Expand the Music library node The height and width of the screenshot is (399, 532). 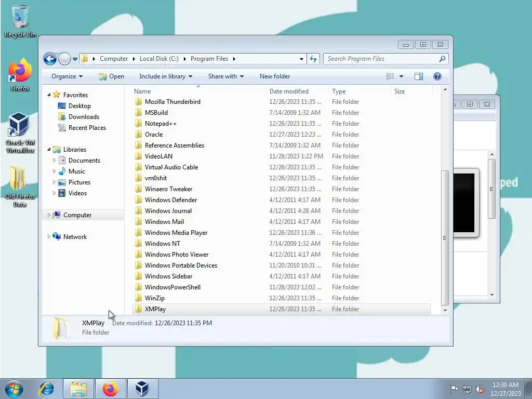click(54, 171)
